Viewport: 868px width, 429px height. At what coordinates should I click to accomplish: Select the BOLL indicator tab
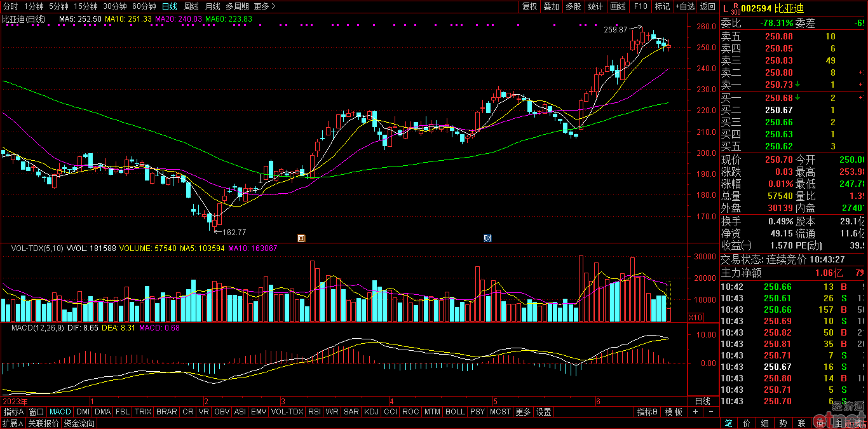455,412
